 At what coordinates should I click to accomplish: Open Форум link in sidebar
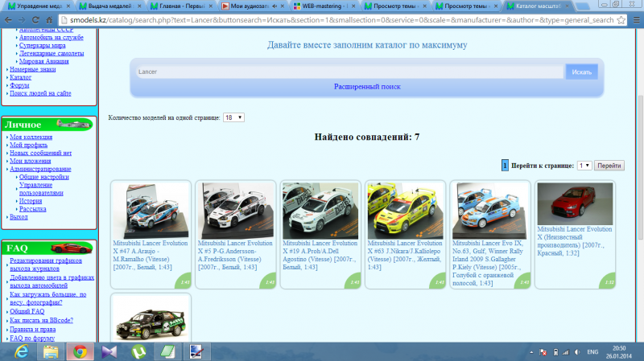[19, 85]
